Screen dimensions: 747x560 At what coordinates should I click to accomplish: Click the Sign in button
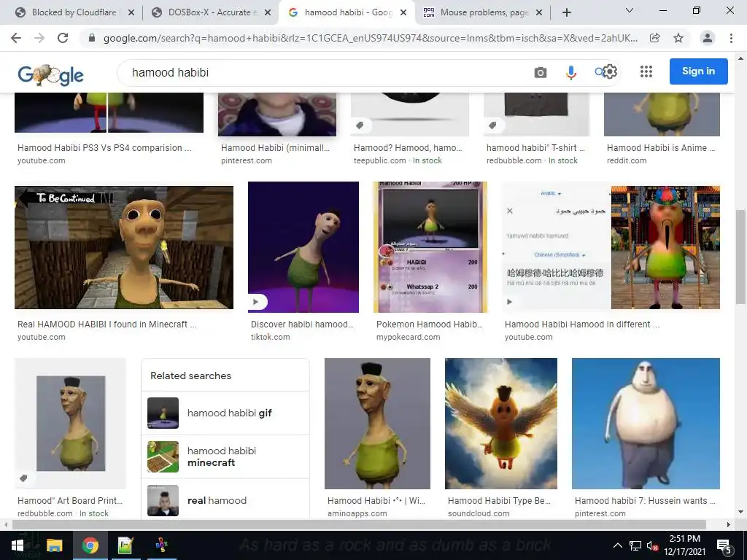[x=698, y=71]
